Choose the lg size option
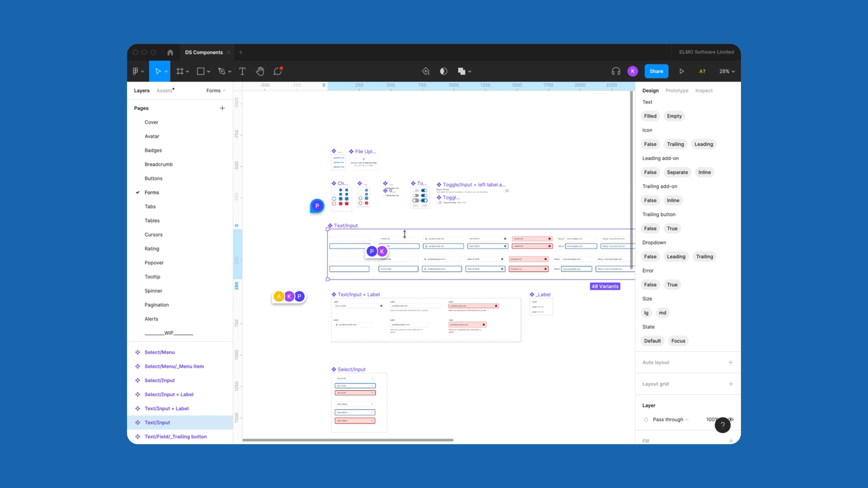This screenshot has height=488, width=868. tap(646, 312)
